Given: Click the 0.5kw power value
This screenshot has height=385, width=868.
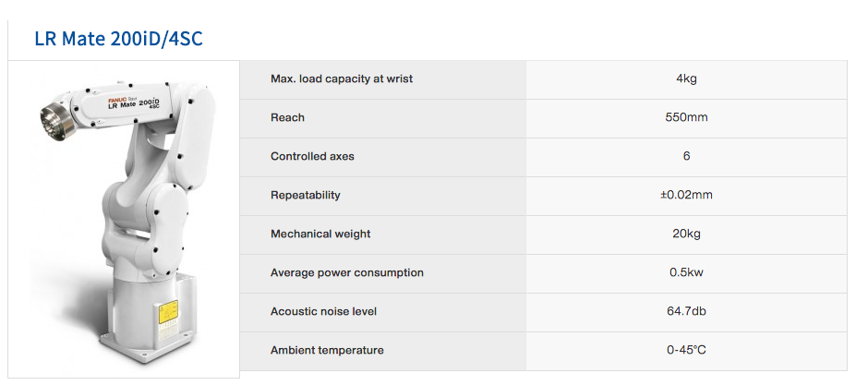Looking at the screenshot, I should point(686,272).
